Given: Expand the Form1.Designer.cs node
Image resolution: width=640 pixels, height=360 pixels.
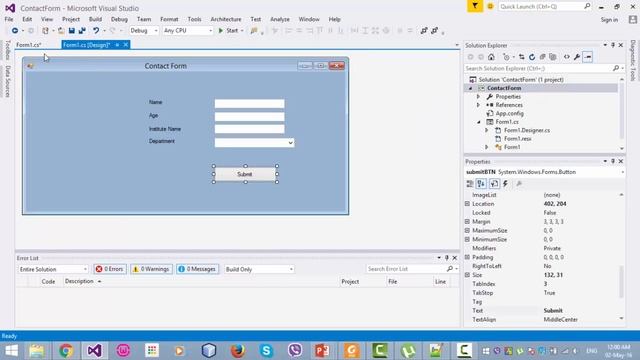Looking at the screenshot, I should (487, 130).
